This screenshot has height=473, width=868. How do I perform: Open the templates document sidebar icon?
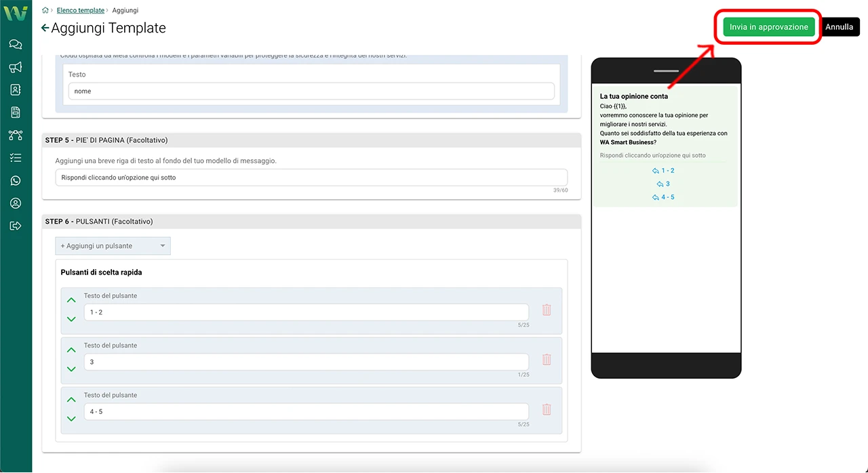click(x=16, y=112)
